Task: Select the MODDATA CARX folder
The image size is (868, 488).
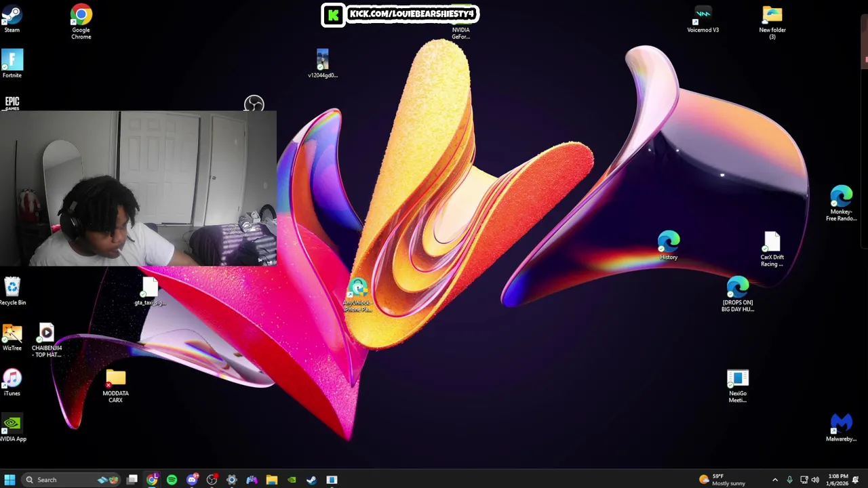Action: click(115, 386)
